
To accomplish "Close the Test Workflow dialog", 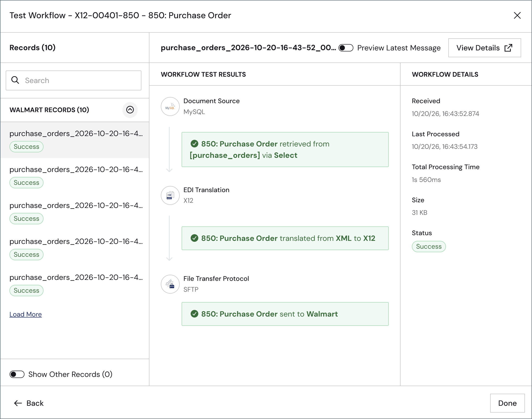I will [517, 15].
